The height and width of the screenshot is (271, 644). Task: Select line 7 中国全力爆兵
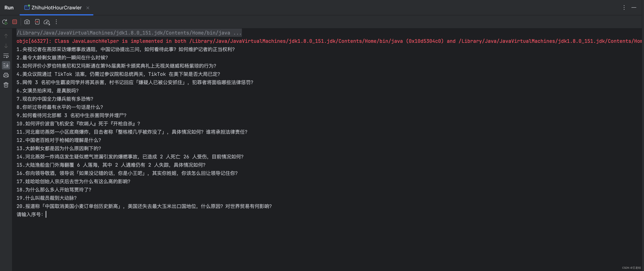pyautogui.click(x=55, y=99)
